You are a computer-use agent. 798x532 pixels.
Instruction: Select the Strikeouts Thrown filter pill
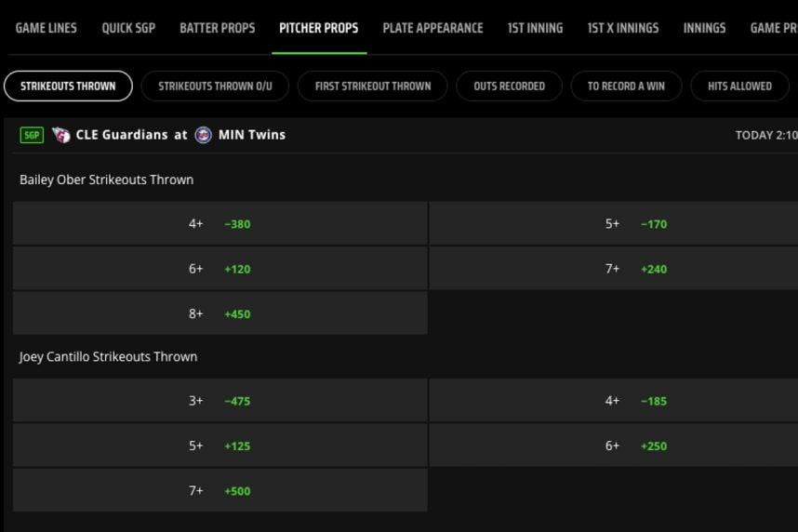pos(68,86)
